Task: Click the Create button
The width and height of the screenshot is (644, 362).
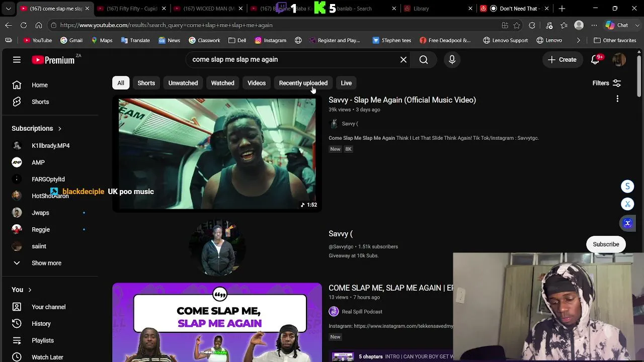Action: point(562,60)
